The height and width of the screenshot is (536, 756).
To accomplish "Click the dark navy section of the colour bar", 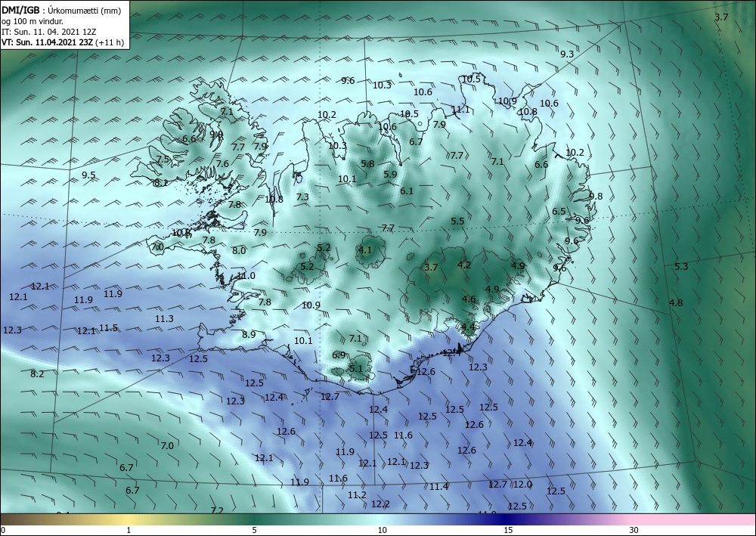I will click(x=507, y=519).
